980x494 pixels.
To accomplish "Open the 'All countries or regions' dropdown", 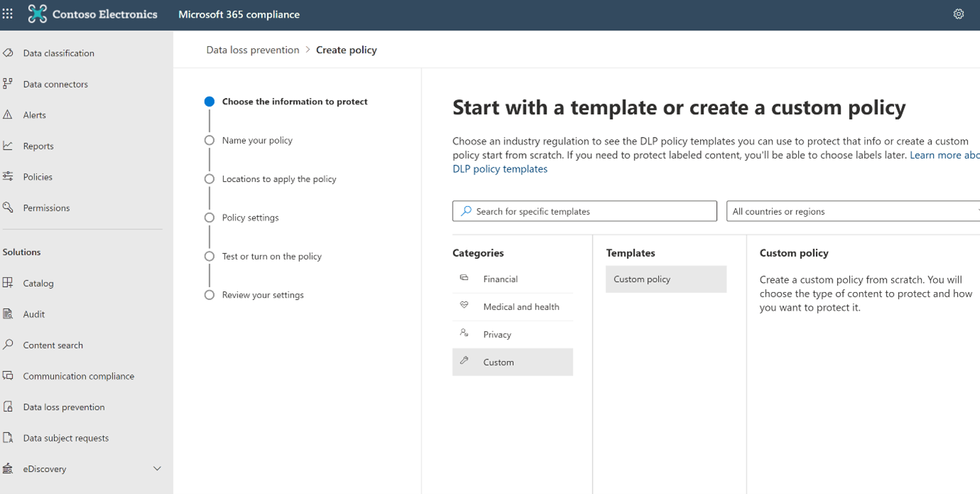I will pos(853,211).
